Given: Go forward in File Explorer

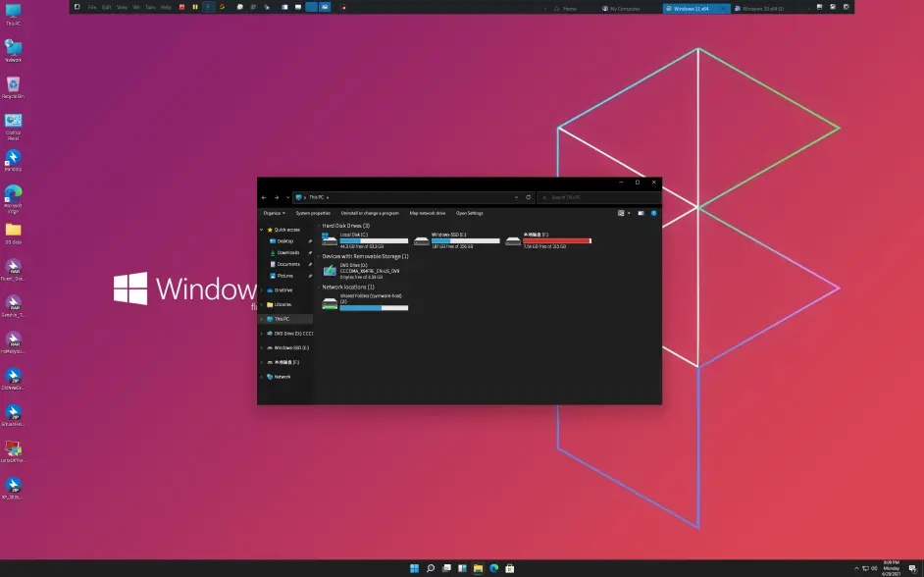Looking at the screenshot, I should pos(277,197).
